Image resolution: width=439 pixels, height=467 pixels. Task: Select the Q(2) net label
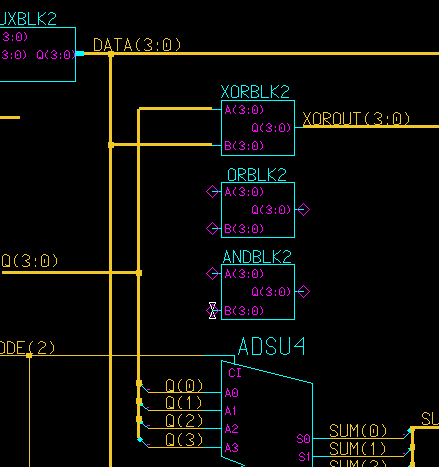tap(184, 421)
